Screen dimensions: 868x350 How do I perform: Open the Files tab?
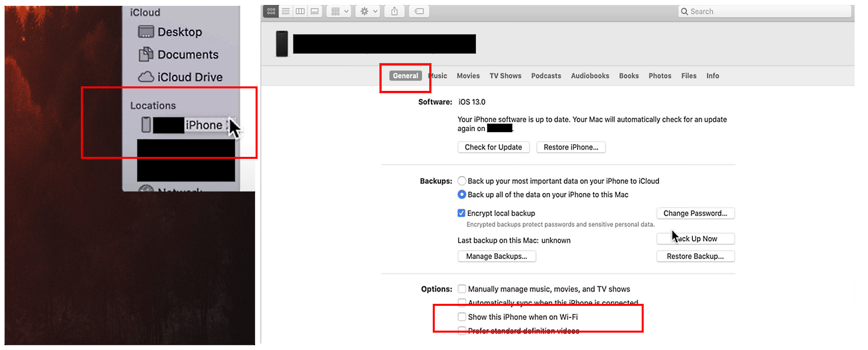click(x=688, y=76)
